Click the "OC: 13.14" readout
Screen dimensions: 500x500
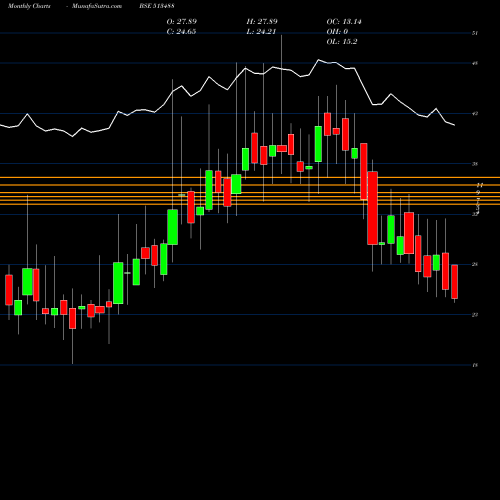pos(344,21)
